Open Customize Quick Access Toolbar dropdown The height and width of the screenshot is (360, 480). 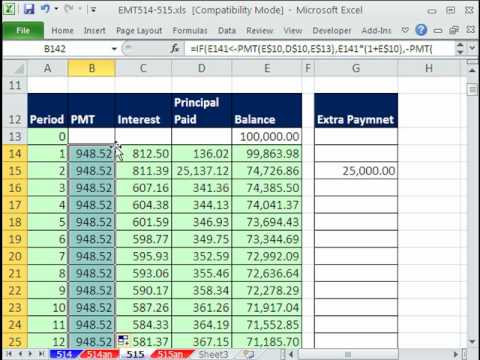coord(93,10)
